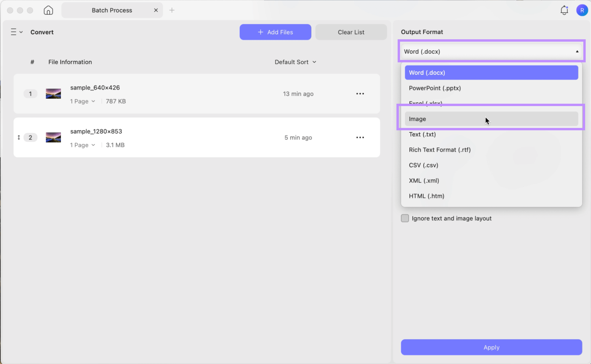Choose Rich Text Format (.rtf)

pyautogui.click(x=491, y=150)
